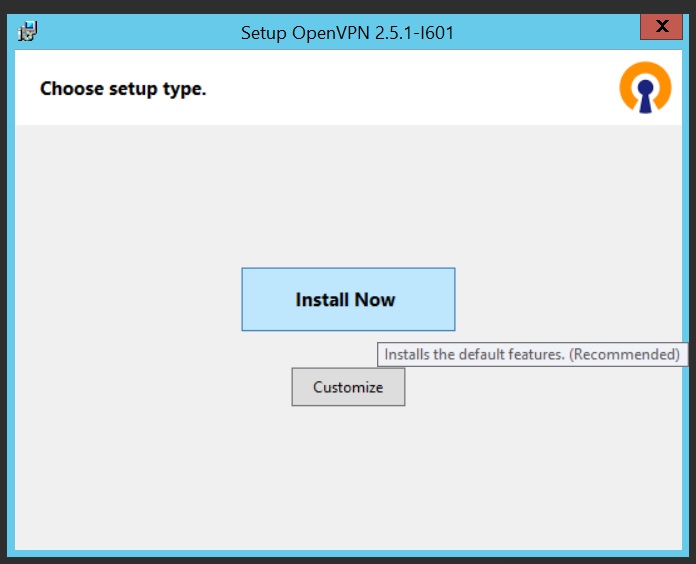Click the 'Installs the default features' tooltip
Image resolution: width=696 pixels, height=564 pixels.
(x=532, y=354)
